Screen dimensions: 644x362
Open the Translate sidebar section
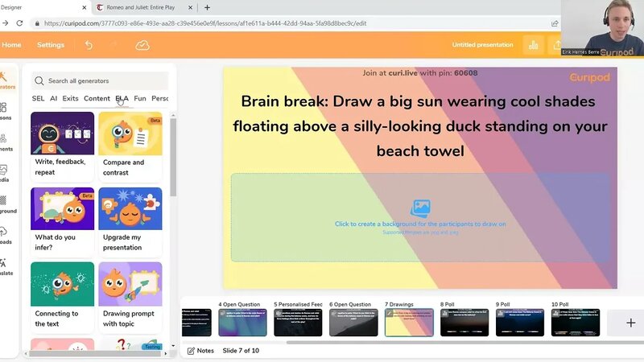(x=5, y=267)
